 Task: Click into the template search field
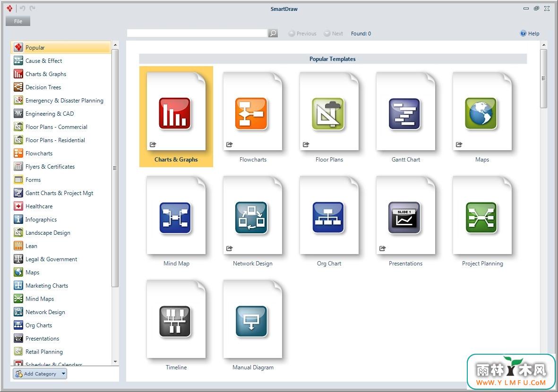pos(197,33)
